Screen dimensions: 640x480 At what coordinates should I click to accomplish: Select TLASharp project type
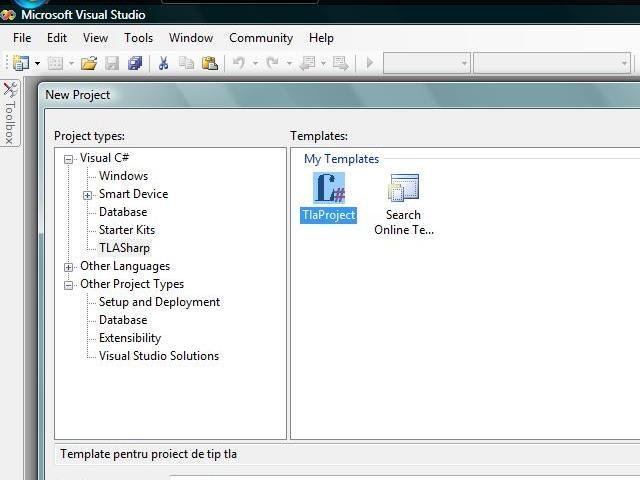tap(124, 248)
